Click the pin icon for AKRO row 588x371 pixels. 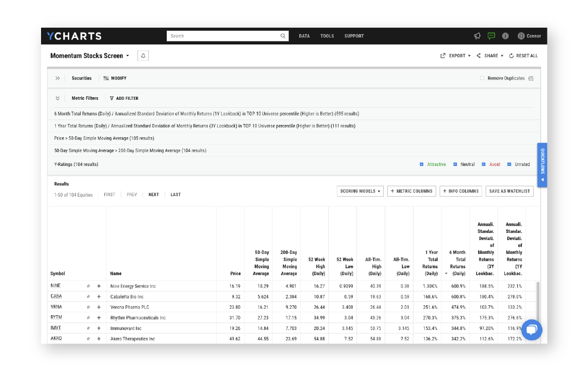click(x=89, y=338)
